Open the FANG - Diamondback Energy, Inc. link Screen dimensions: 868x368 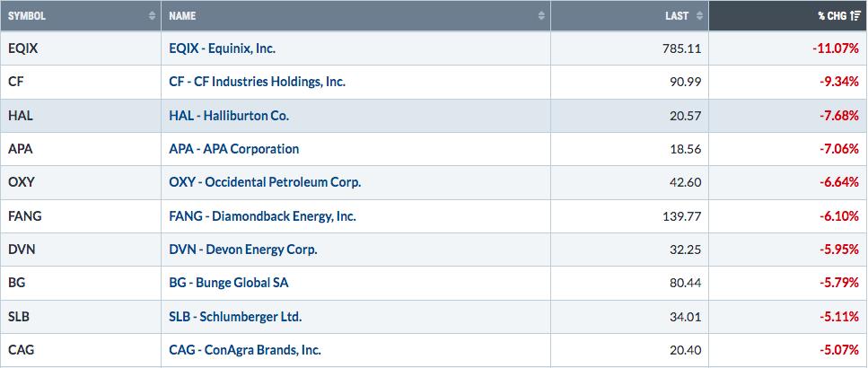262,216
